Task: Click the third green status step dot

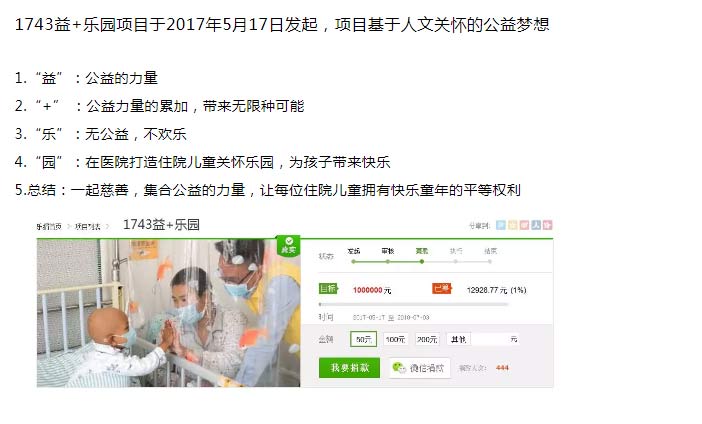Action: click(422, 261)
